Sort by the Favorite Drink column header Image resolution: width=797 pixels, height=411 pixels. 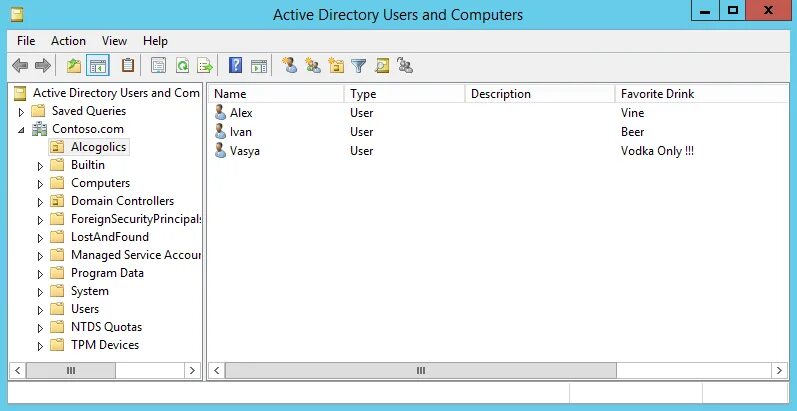coord(702,94)
